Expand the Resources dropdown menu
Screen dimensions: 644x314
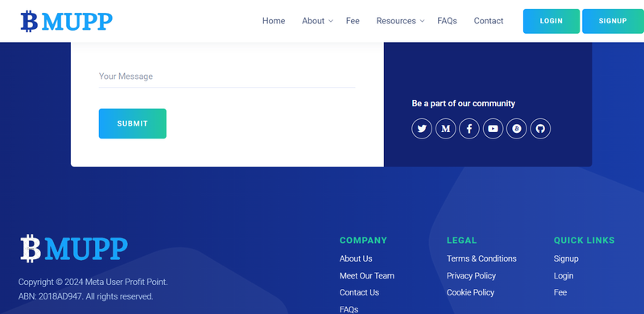click(400, 21)
